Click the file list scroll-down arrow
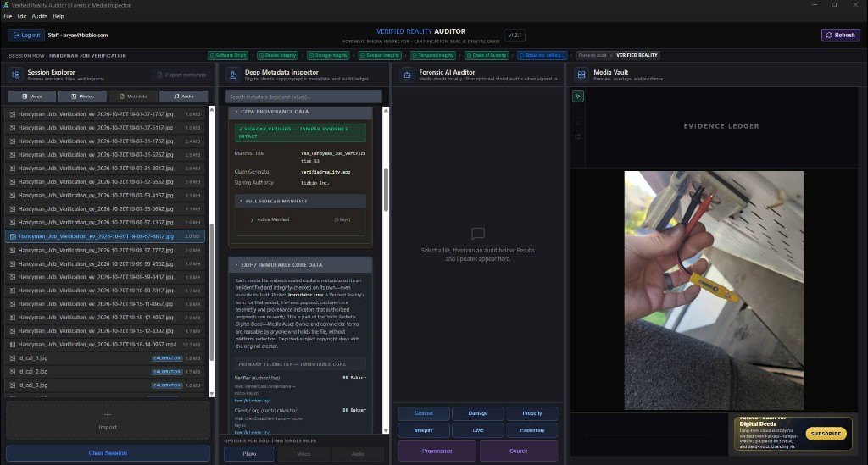This screenshot has height=465, width=868. (x=211, y=394)
